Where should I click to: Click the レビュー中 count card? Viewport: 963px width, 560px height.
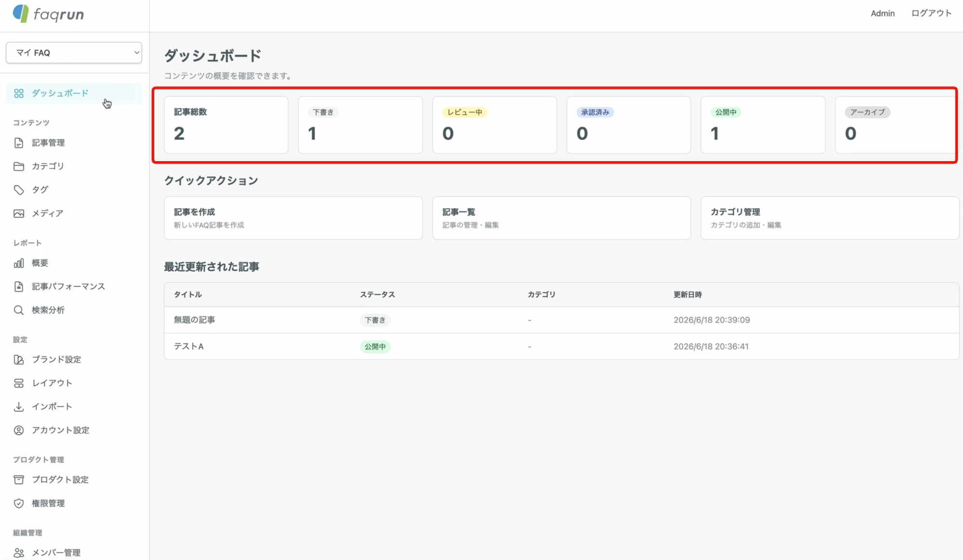tap(495, 125)
